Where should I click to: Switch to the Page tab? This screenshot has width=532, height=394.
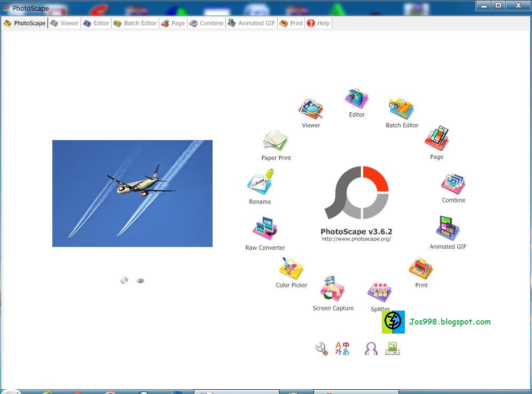[173, 23]
